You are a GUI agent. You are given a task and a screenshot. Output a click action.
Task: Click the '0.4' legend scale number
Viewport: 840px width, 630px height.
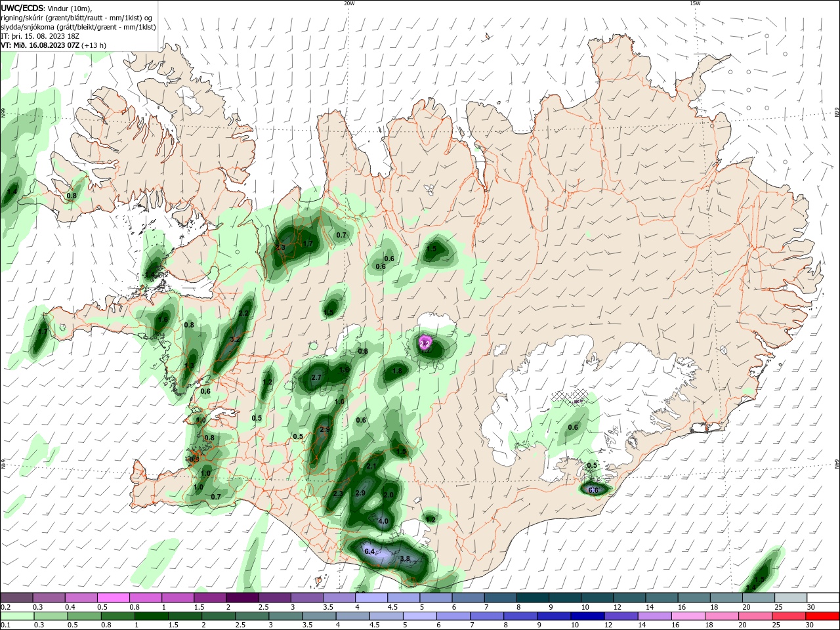point(70,608)
